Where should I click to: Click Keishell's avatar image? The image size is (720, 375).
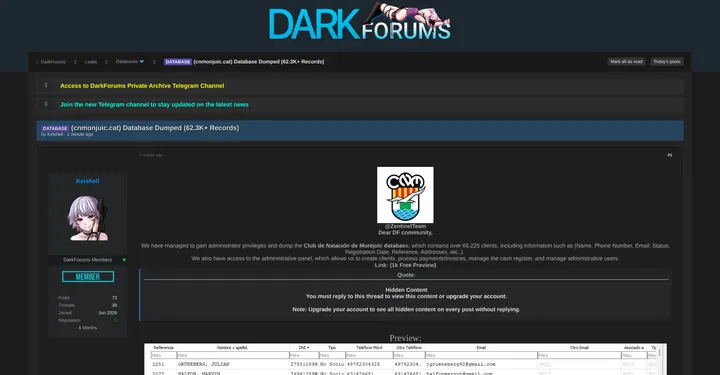click(88, 219)
